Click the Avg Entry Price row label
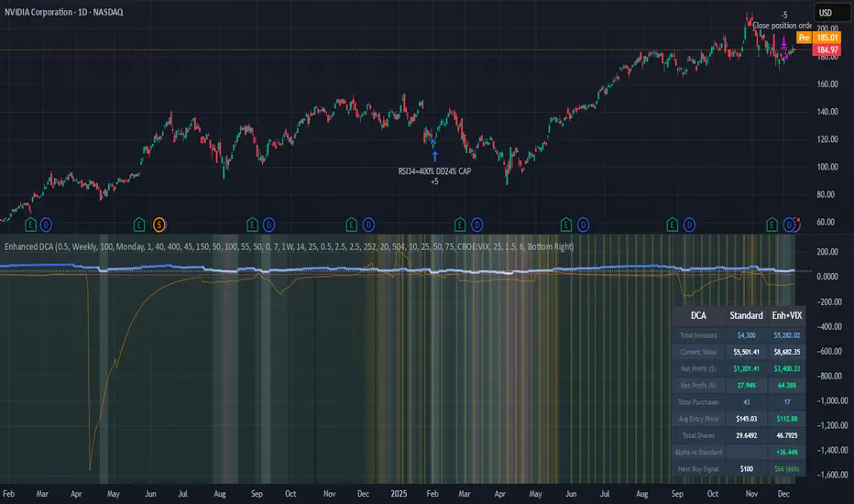Screen dimensions: 854x504 click(x=698, y=419)
